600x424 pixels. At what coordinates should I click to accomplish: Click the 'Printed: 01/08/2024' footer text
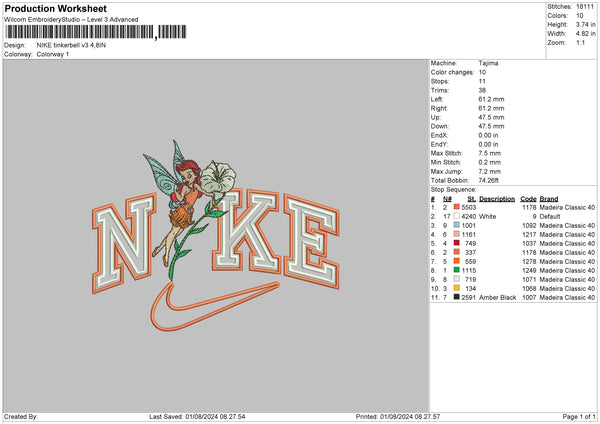click(398, 417)
